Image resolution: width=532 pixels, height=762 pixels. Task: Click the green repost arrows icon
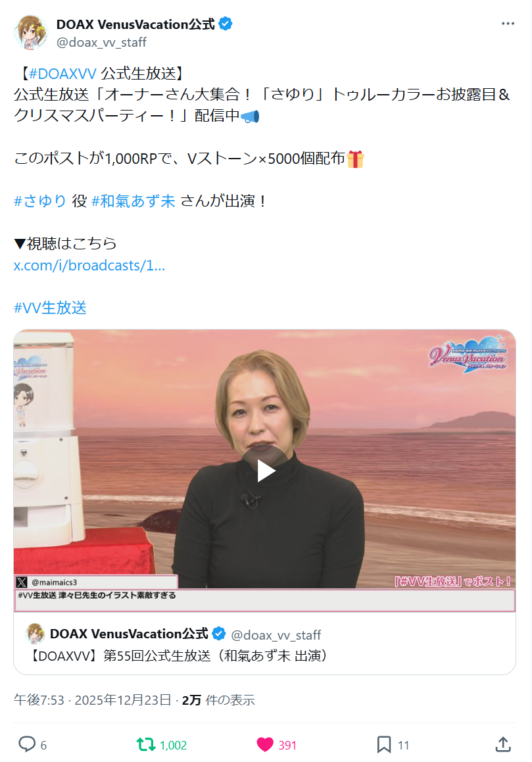click(146, 744)
